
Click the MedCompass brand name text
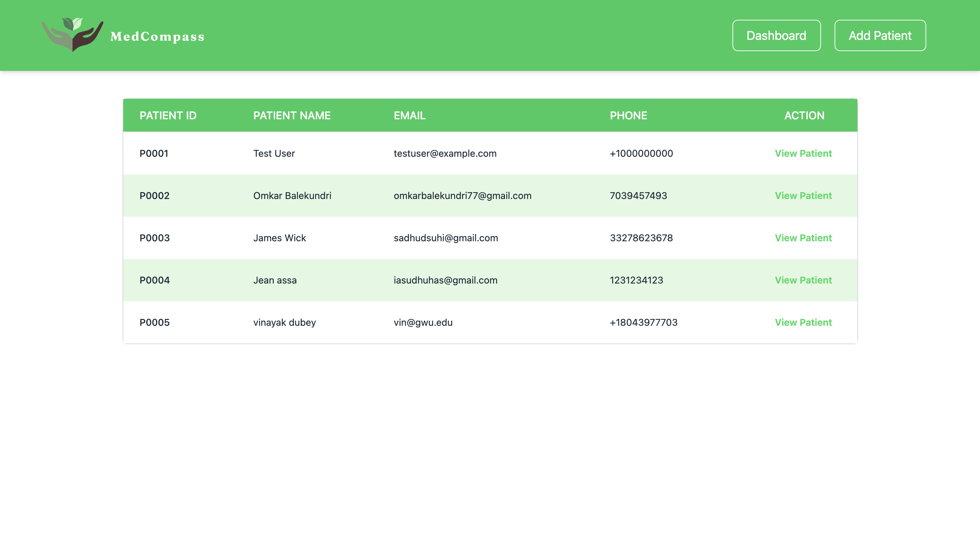pyautogui.click(x=157, y=36)
